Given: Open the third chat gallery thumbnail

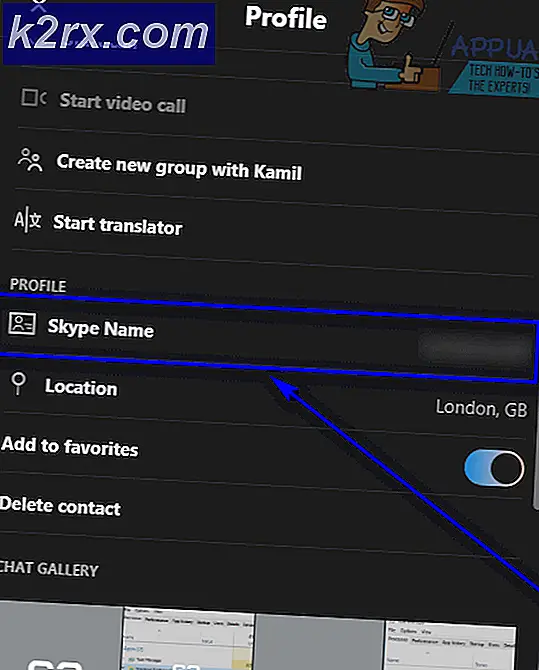Looking at the screenshot, I should tap(320, 642).
